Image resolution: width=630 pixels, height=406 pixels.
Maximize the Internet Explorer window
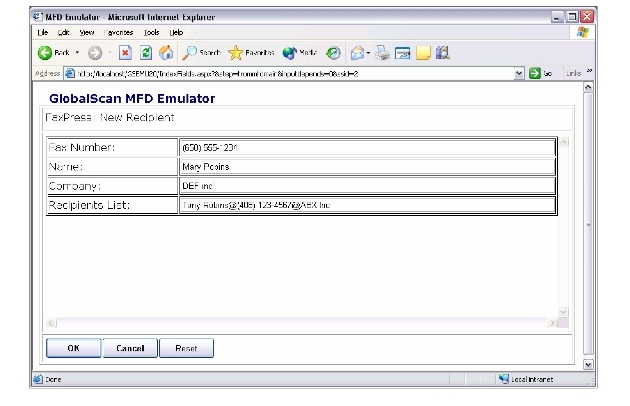coord(572,17)
